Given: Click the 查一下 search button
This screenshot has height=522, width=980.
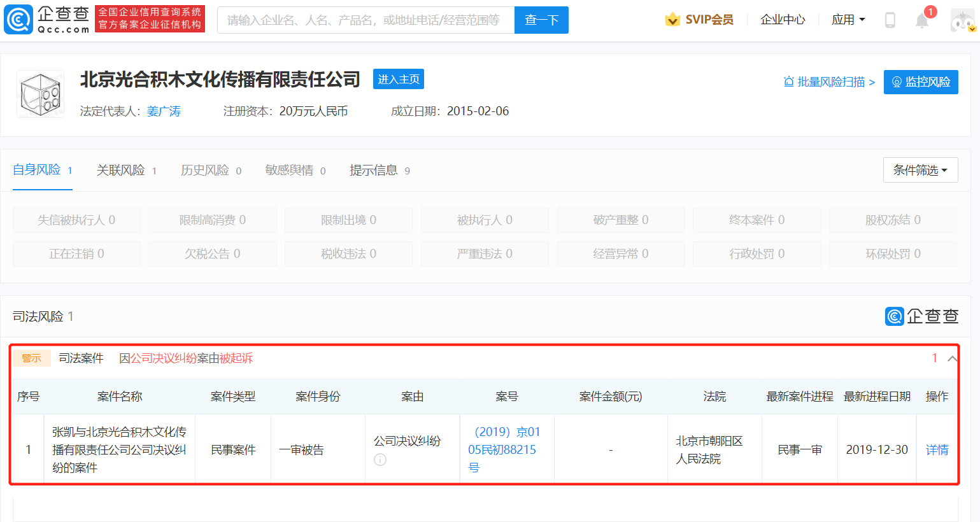Looking at the screenshot, I should (x=541, y=20).
